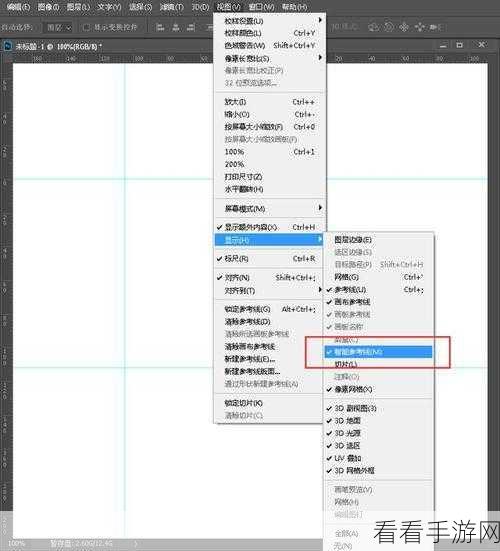Select the 3D scale camera mode icon
Viewport: 500px width, 551px height.
pyautogui.click(x=436, y=27)
